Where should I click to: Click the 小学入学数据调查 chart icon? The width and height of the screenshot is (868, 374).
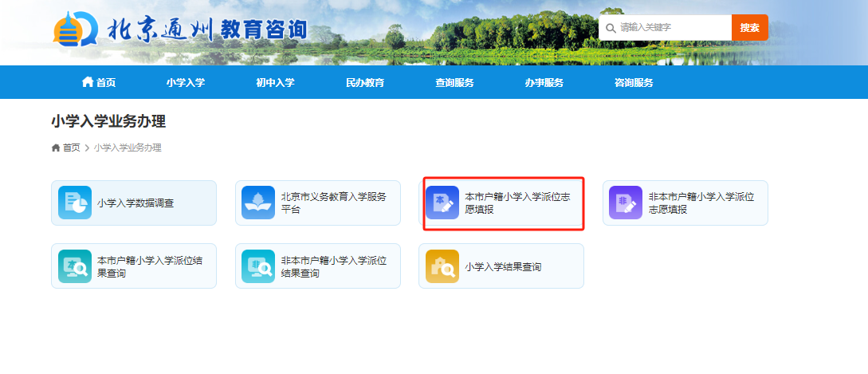click(x=75, y=203)
